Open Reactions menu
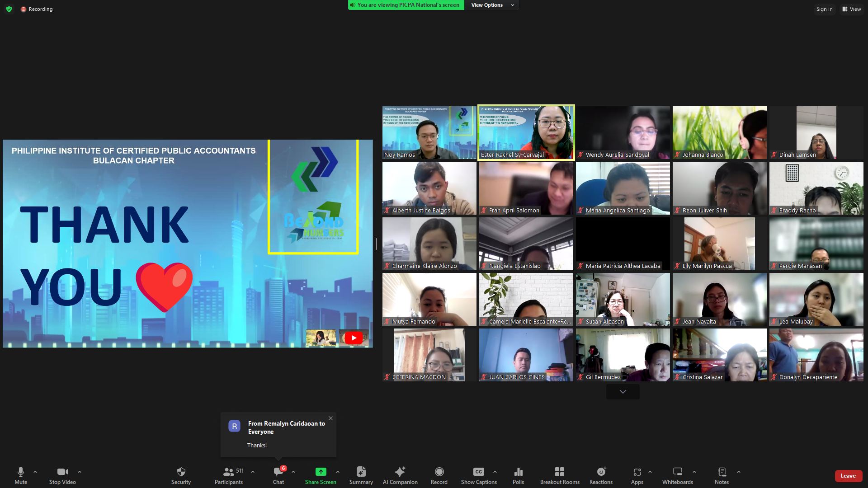Image resolution: width=868 pixels, height=488 pixels. point(601,476)
